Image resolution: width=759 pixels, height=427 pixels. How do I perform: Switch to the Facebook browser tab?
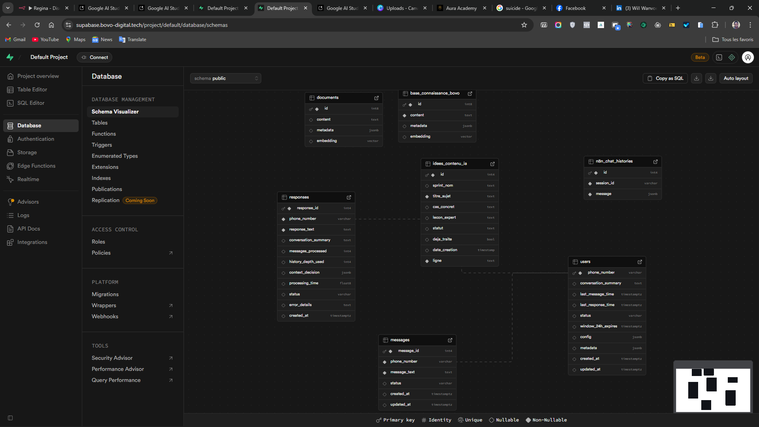[x=575, y=8]
